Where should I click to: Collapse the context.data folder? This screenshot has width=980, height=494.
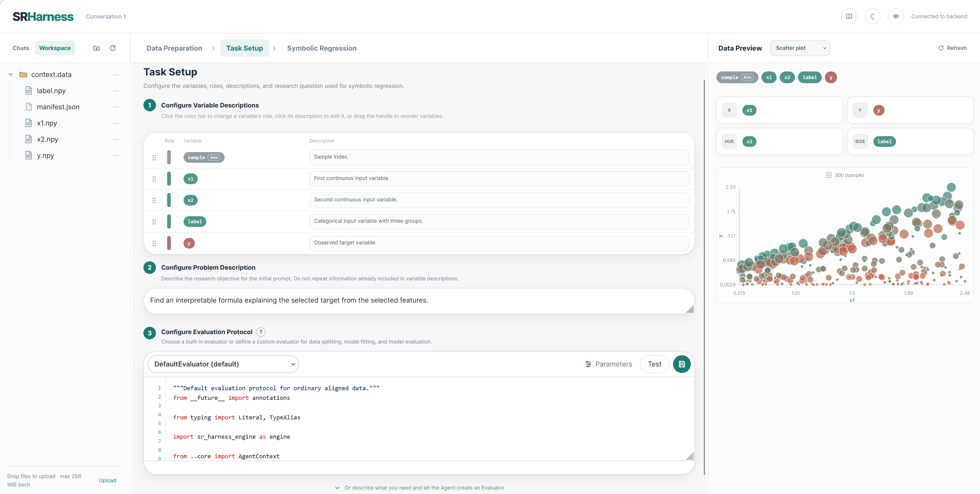pos(11,75)
